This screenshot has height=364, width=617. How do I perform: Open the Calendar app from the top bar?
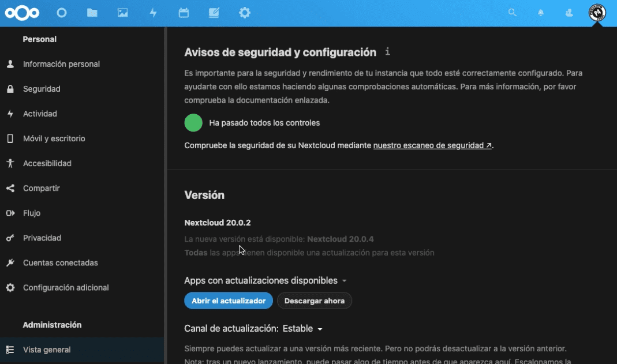coord(184,12)
